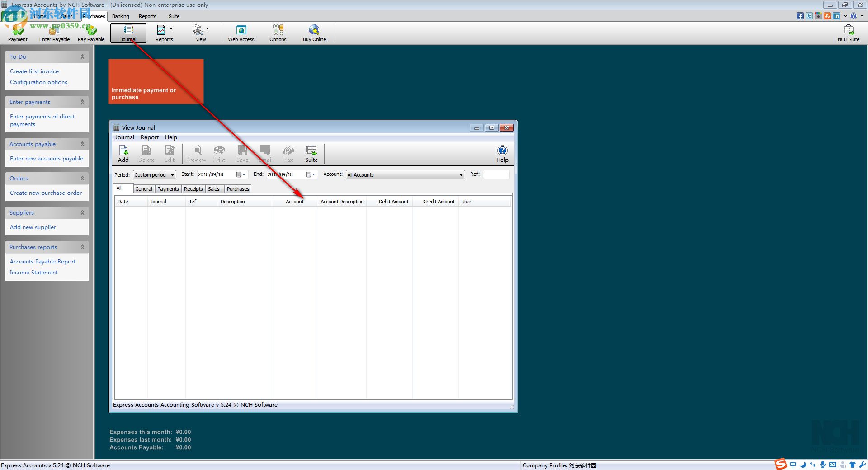Open the Start date picker dropdown

pos(241,174)
